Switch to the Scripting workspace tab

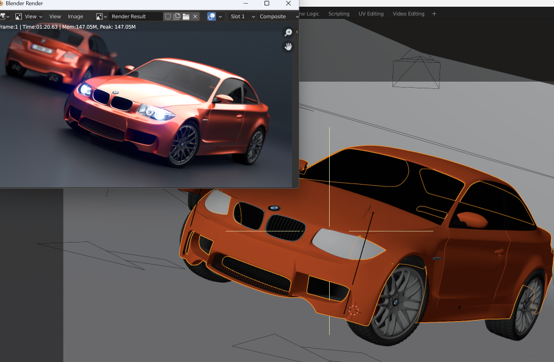[x=339, y=14]
